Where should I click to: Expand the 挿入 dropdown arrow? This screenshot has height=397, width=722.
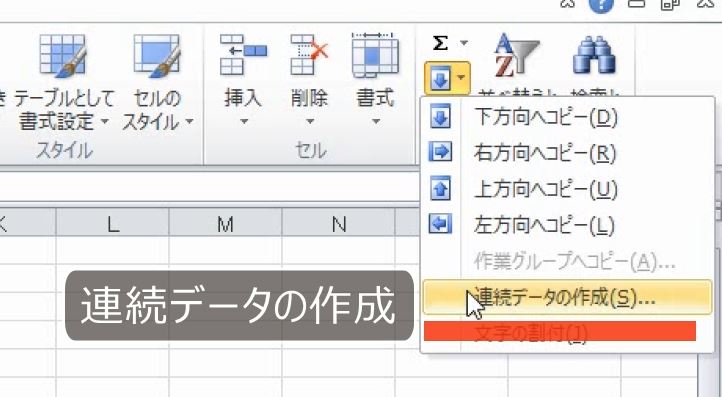[244, 122]
